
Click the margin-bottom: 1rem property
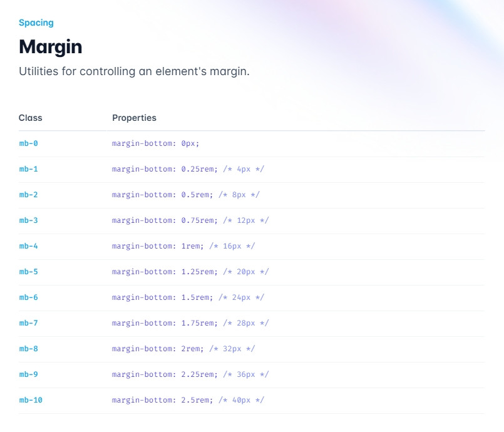click(x=183, y=247)
